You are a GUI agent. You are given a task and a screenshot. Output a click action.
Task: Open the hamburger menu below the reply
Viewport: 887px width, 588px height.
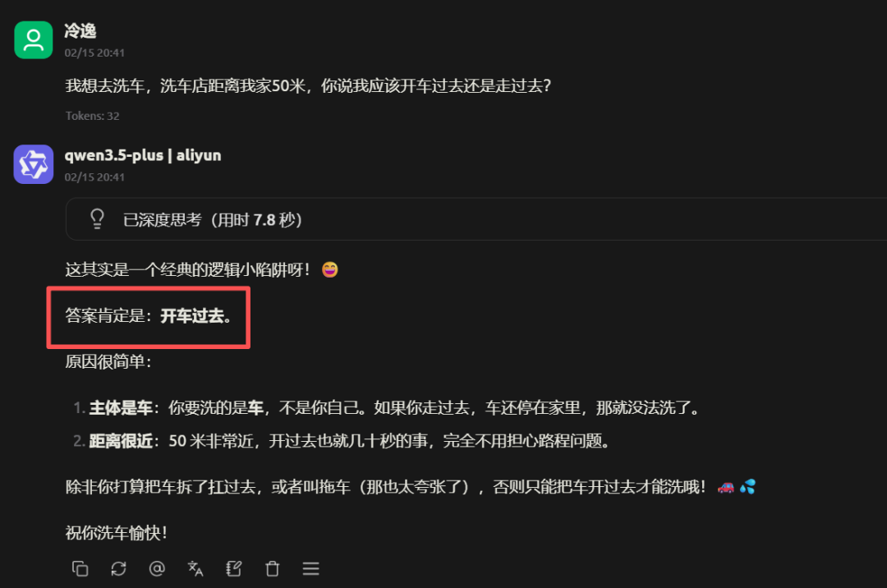click(310, 569)
